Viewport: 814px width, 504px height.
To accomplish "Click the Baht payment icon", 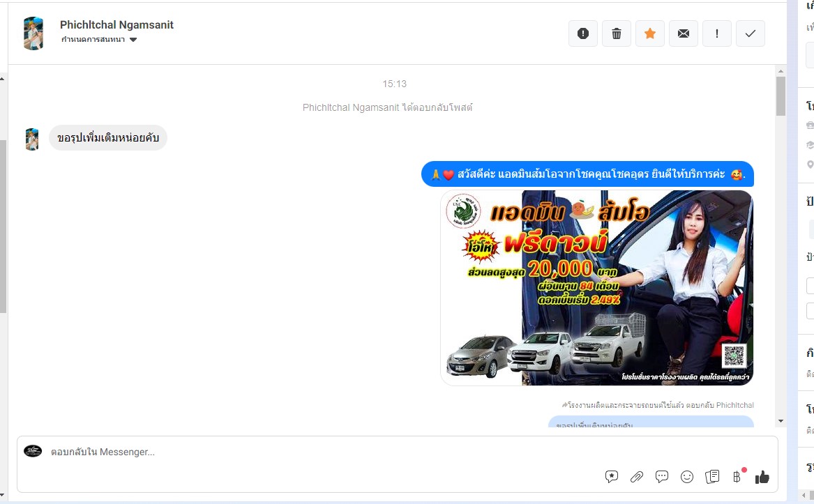I will tap(737, 477).
